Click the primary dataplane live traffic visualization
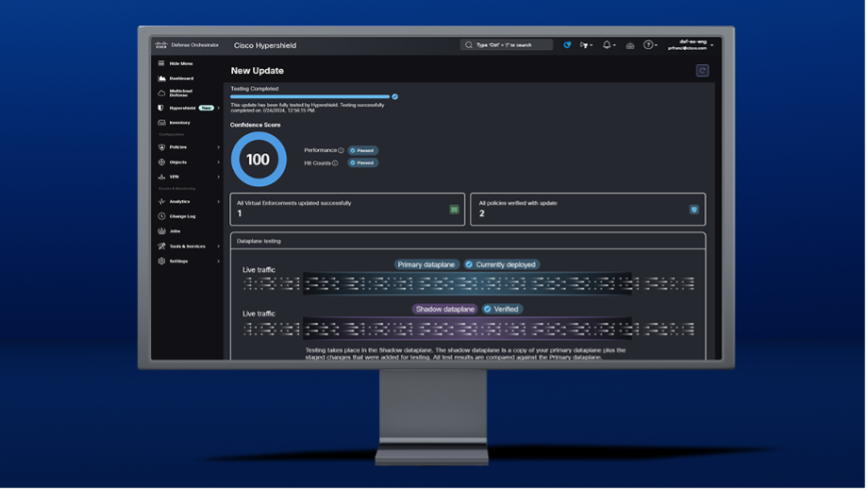Screen dimensions: 868x491 [468, 284]
